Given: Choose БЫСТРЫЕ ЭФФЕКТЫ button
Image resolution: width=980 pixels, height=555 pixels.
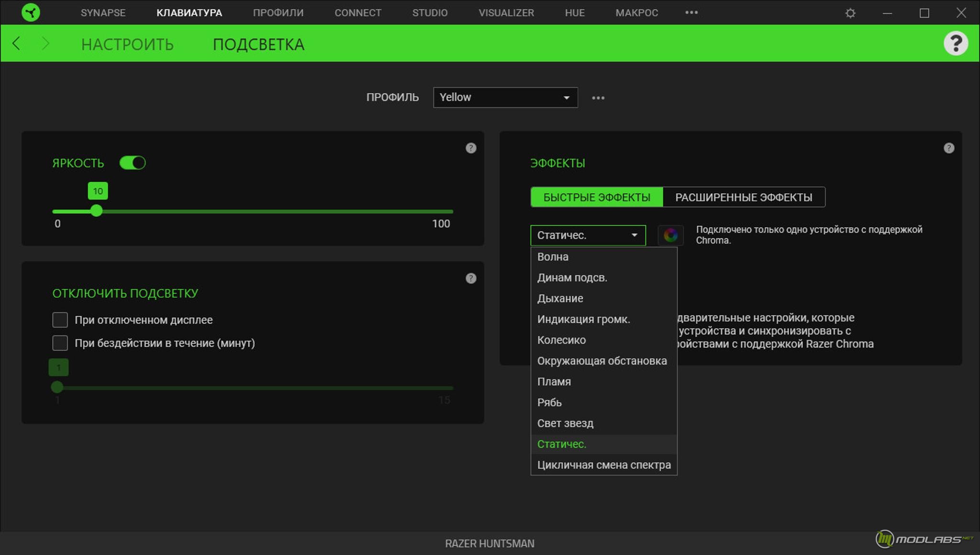Looking at the screenshot, I should (x=597, y=197).
